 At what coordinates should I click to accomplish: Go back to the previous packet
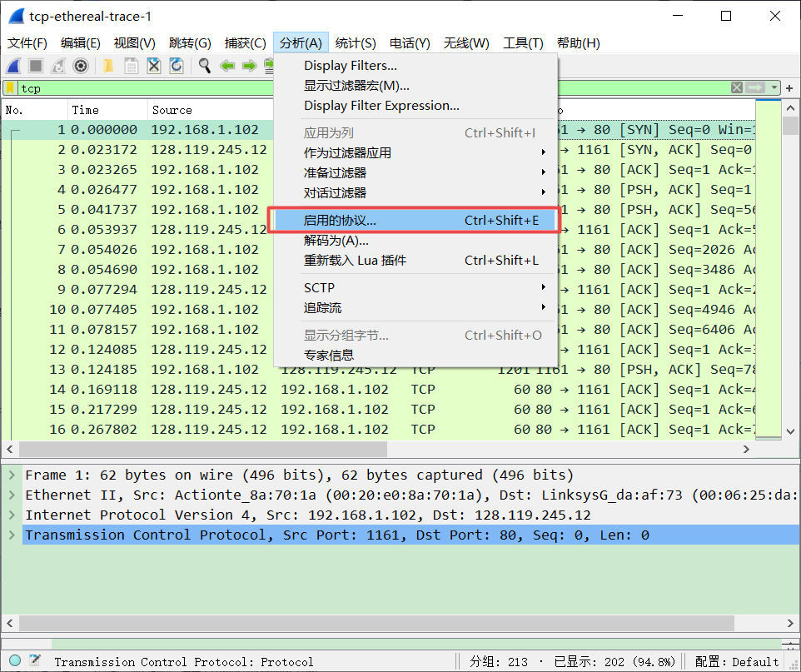pyautogui.click(x=226, y=66)
